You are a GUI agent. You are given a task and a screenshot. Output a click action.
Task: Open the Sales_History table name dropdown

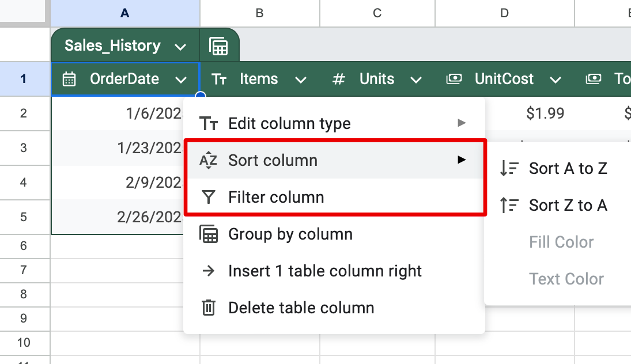181,45
